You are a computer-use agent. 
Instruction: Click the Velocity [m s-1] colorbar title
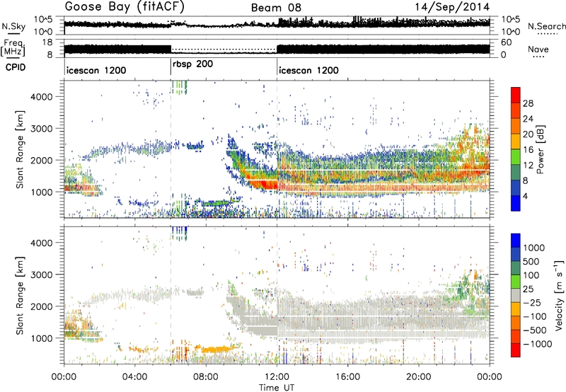(x=559, y=295)
